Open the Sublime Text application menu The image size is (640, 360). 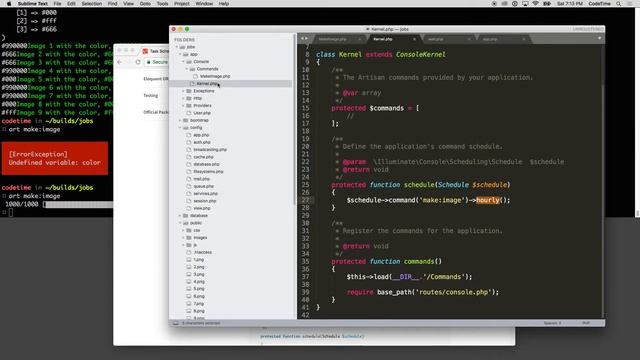[x=33, y=4]
